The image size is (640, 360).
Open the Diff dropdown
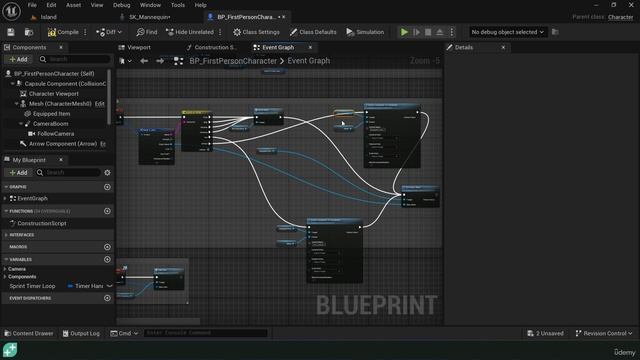(109, 32)
